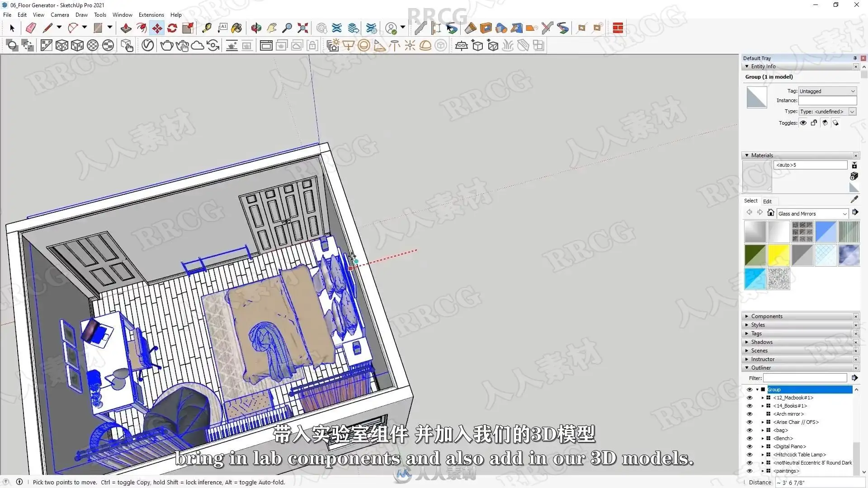
Task: Select the arrow Select tool
Action: [12, 28]
